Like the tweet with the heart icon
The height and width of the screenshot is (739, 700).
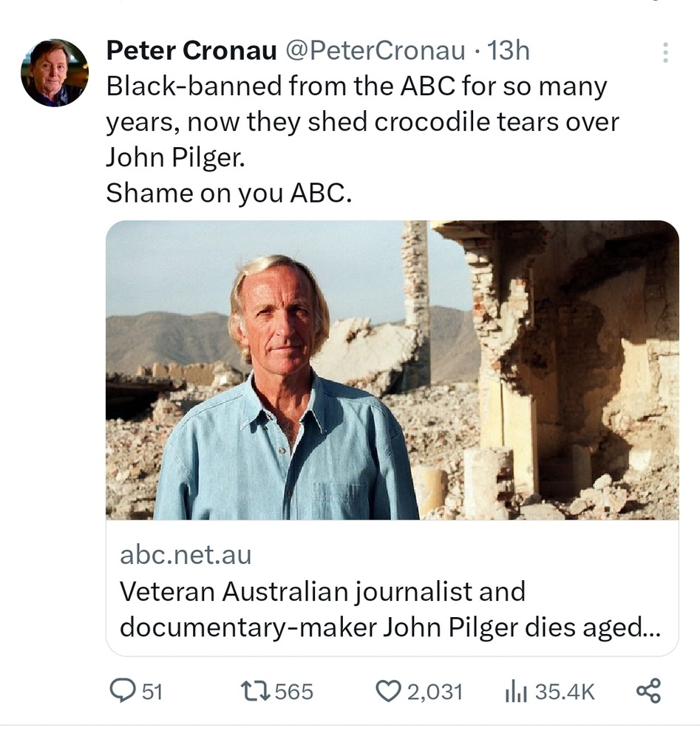(x=387, y=691)
